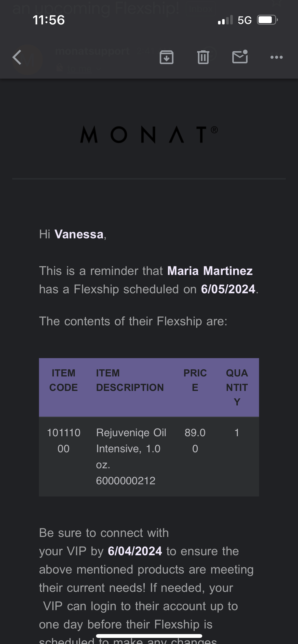Delete the email using the trash icon
298x644 pixels.
pyautogui.click(x=203, y=57)
